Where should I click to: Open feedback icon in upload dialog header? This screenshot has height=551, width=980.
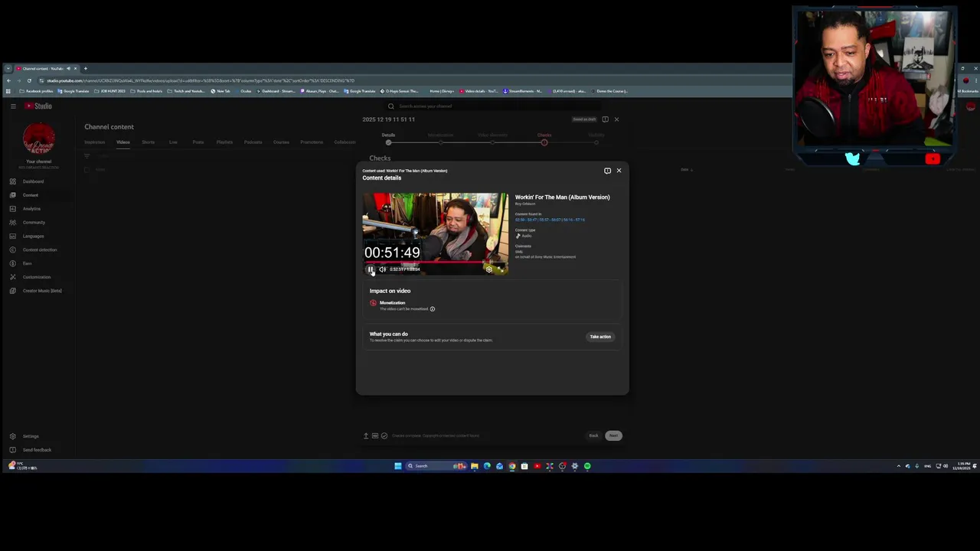(605, 119)
